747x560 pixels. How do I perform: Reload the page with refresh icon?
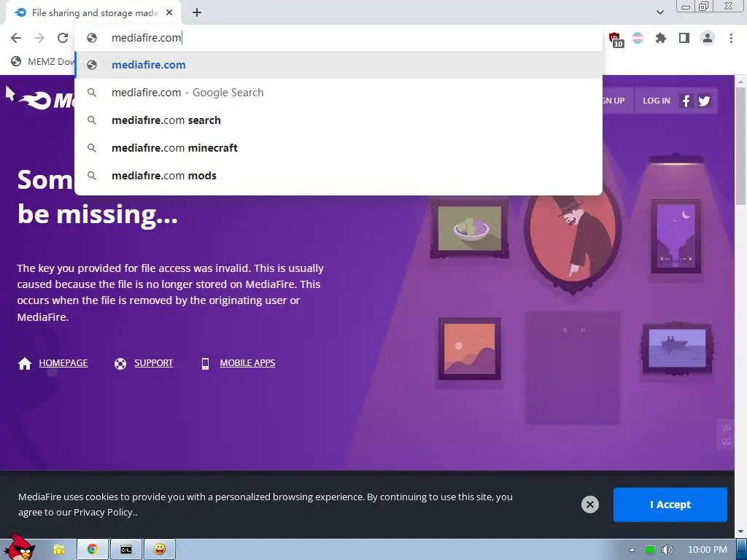[x=63, y=38]
